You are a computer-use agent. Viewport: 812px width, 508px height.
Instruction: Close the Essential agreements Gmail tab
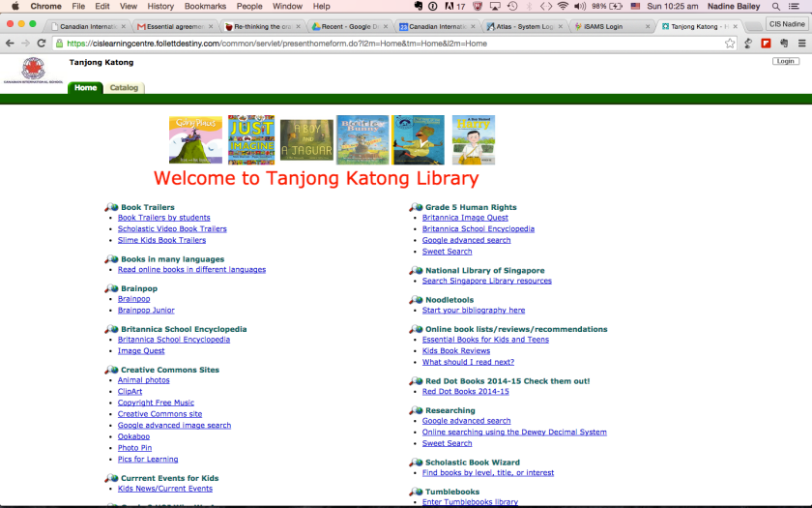pos(213,26)
